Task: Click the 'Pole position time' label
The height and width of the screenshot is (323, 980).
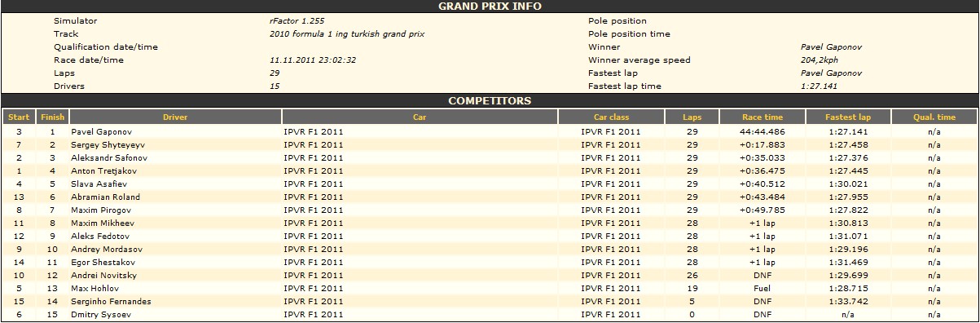Action: click(629, 34)
